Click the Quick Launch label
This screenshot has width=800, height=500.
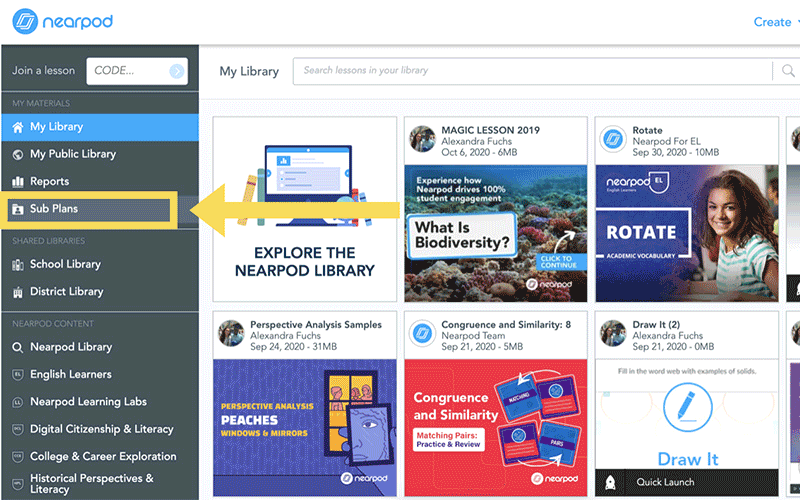(665, 482)
